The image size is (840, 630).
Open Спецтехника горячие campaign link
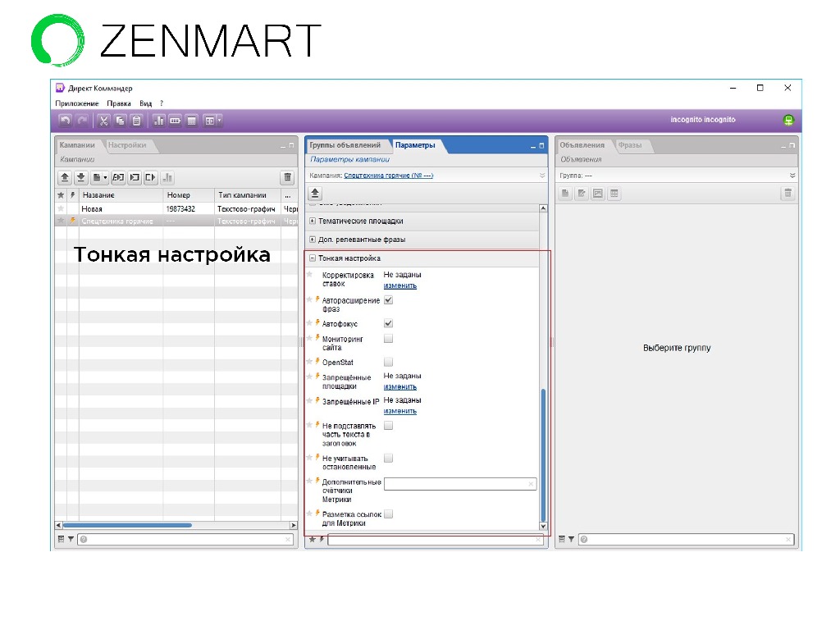388,176
